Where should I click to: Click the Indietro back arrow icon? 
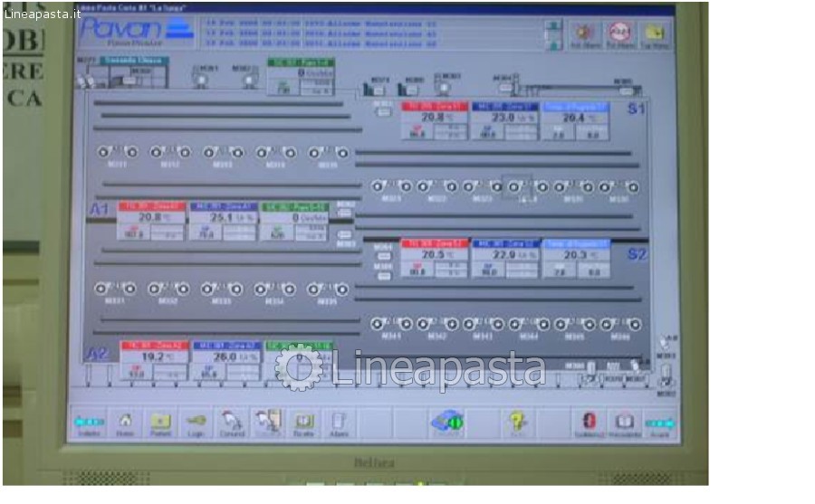(x=89, y=423)
